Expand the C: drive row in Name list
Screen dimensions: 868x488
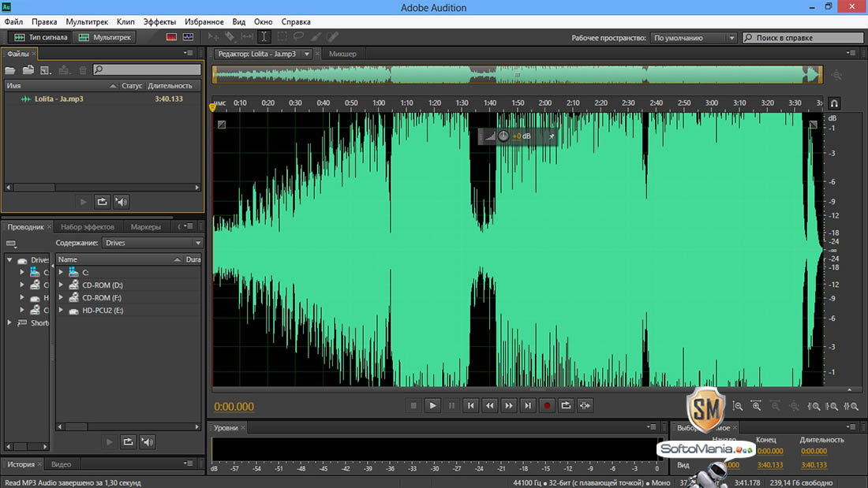61,272
